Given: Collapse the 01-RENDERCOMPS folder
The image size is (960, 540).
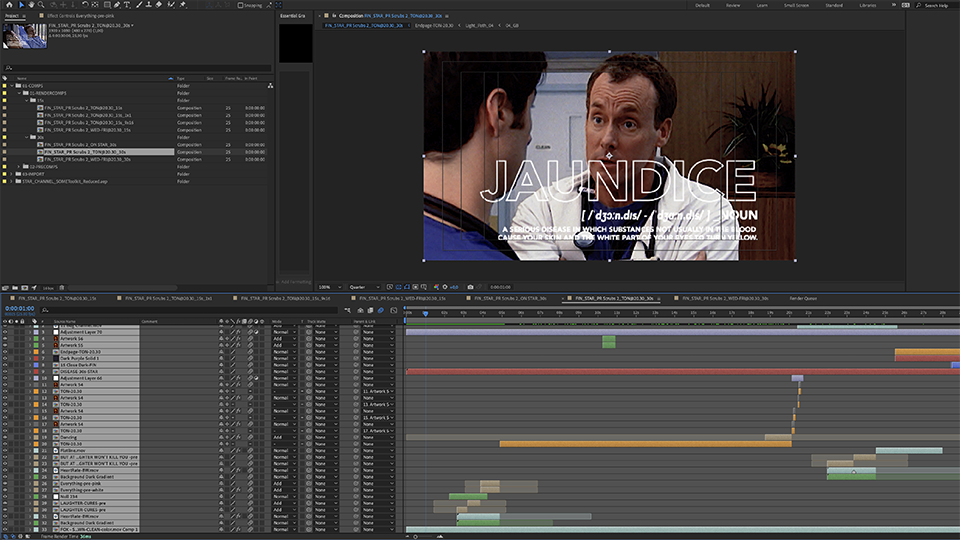Looking at the screenshot, I should tap(19, 93).
